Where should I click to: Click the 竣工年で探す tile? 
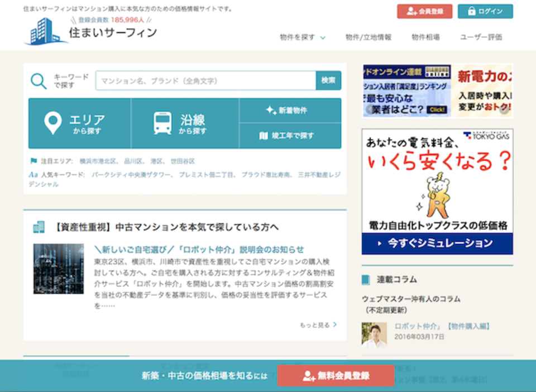[290, 136]
